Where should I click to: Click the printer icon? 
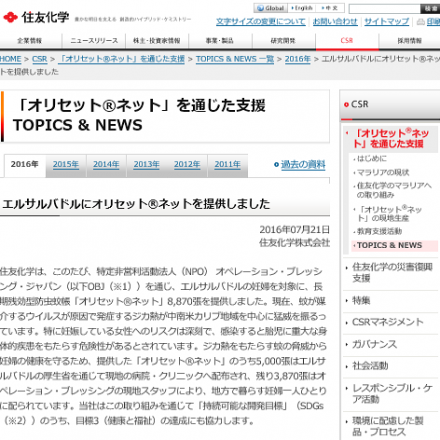tap(421, 22)
